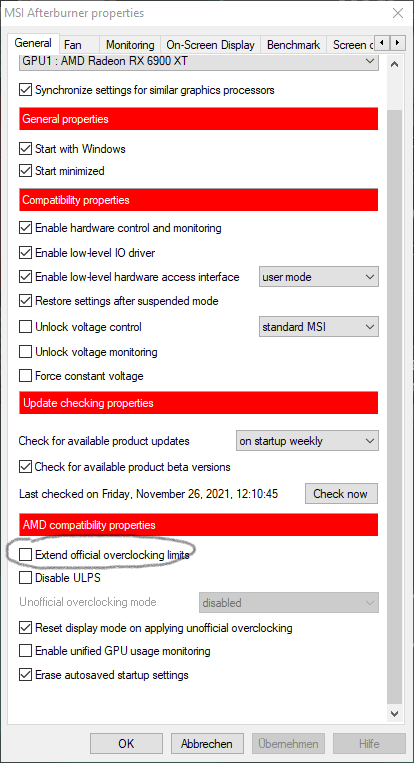
Task: Click the Check now button
Action: (341, 494)
